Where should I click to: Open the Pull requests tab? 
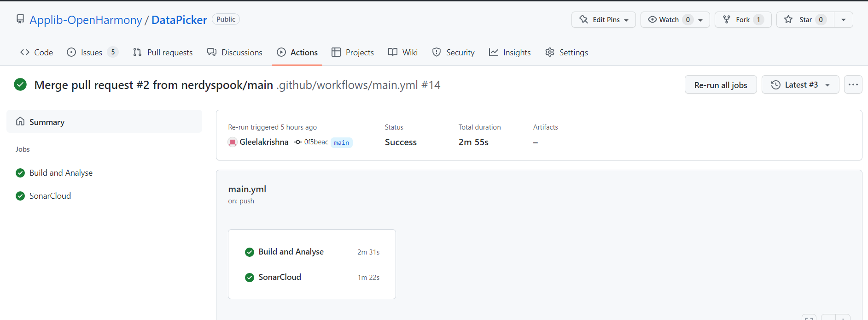tap(163, 52)
